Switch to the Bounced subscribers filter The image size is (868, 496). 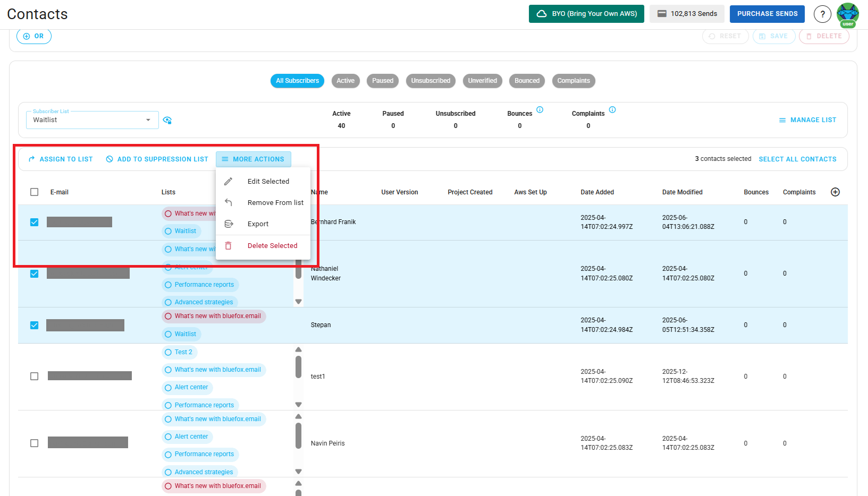pos(527,81)
